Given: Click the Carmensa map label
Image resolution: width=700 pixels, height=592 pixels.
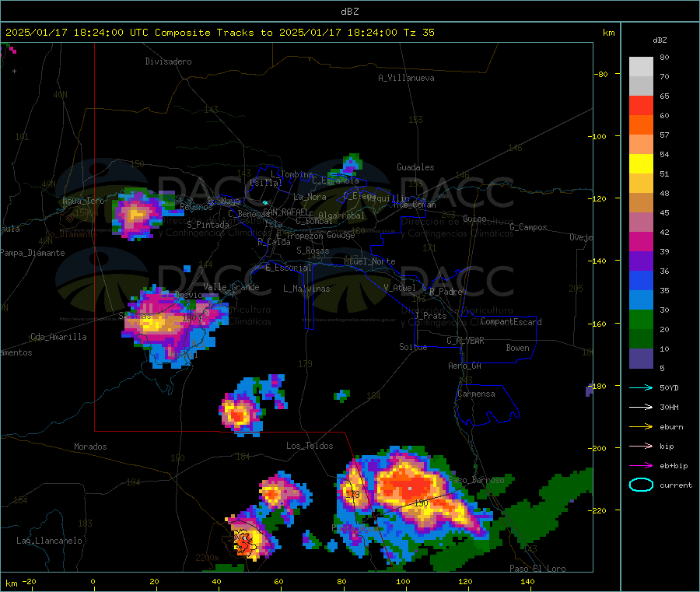Looking at the screenshot, I should (x=476, y=394).
